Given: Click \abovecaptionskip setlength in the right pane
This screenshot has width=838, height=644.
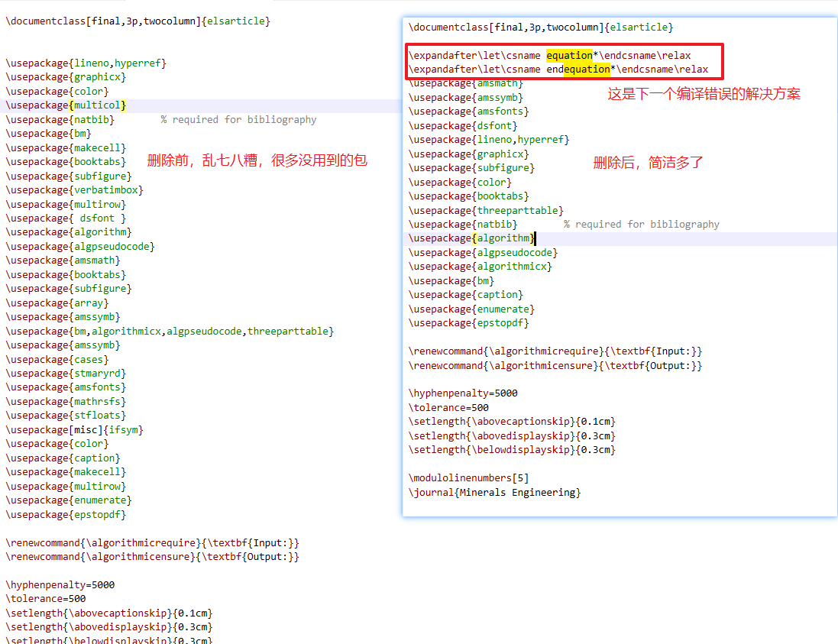Looking at the screenshot, I should click(x=512, y=422).
